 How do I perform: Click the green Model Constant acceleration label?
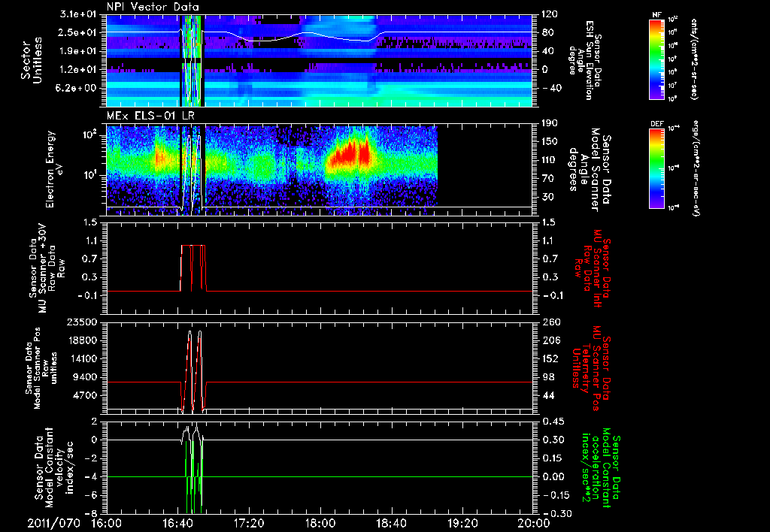(599, 467)
